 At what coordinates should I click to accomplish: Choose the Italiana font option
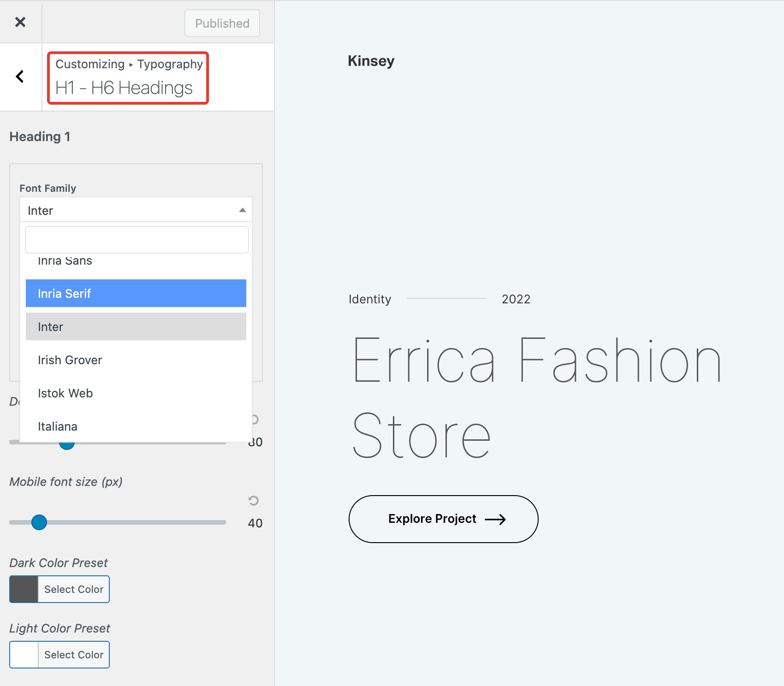point(136,426)
